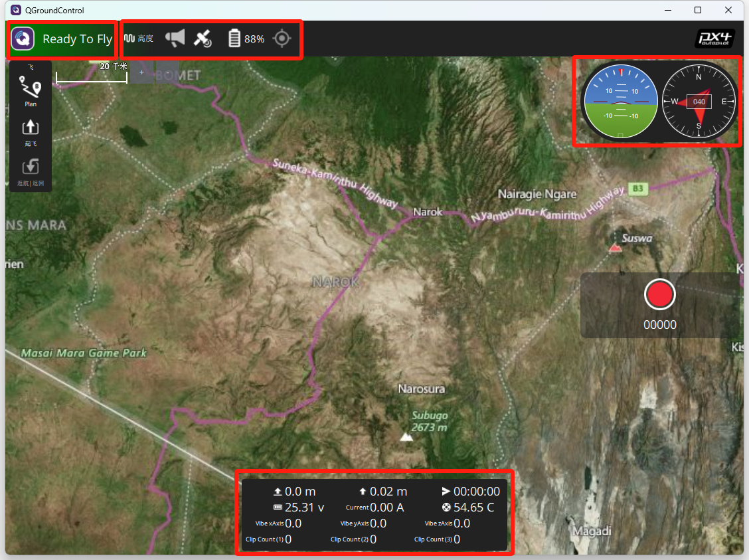This screenshot has height=560, width=749.
Task: Click the RTK/GPS target crosshair icon
Action: point(282,39)
